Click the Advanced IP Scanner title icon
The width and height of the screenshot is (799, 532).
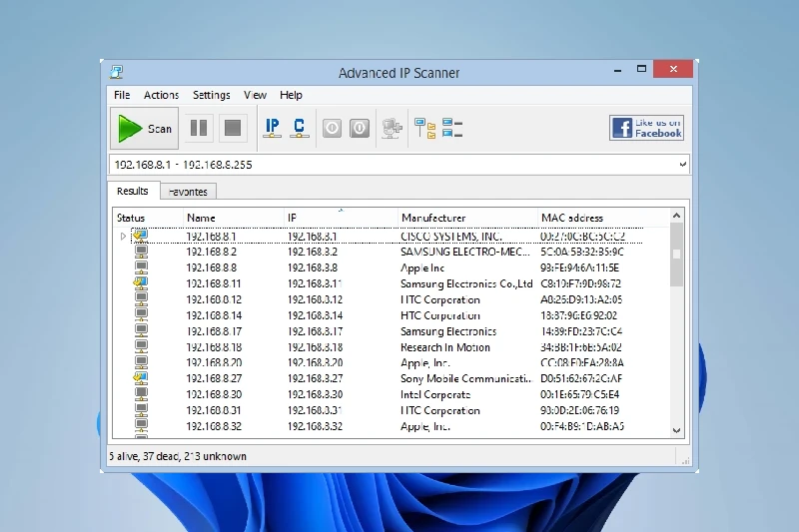116,72
